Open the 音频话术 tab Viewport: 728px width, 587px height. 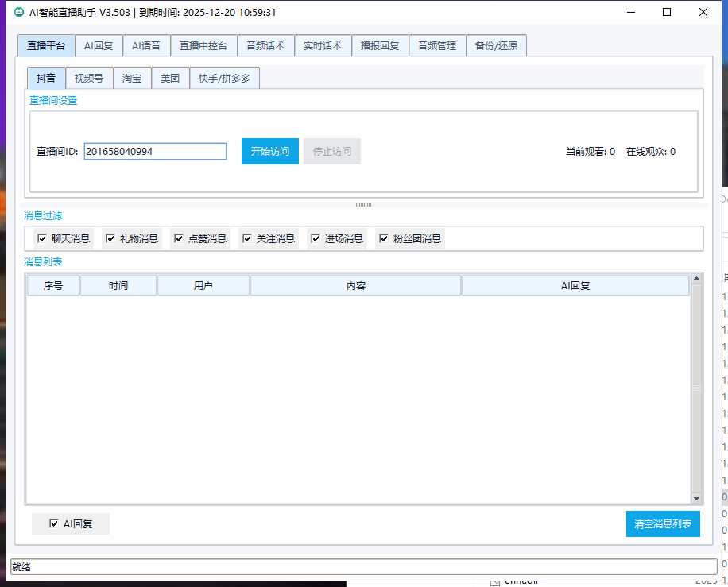click(x=265, y=46)
